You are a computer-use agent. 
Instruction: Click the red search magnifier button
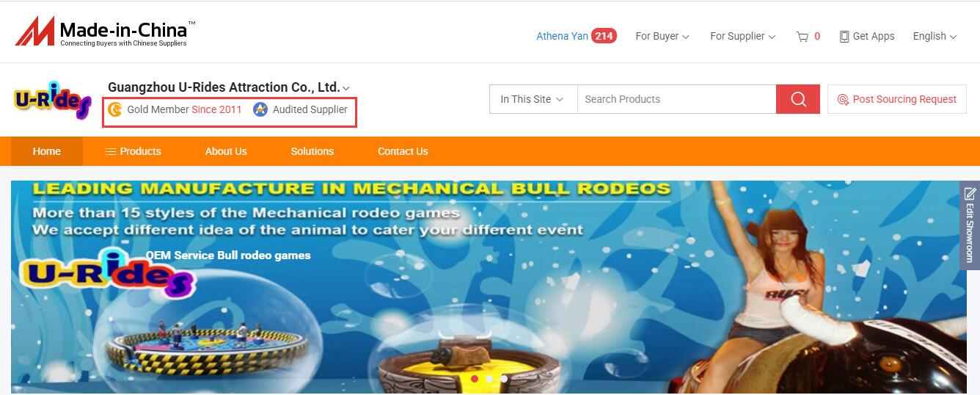click(x=798, y=99)
